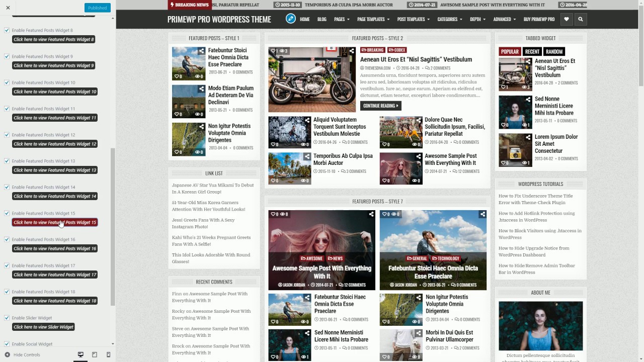Switch to mobile preview device icon

coord(108,354)
